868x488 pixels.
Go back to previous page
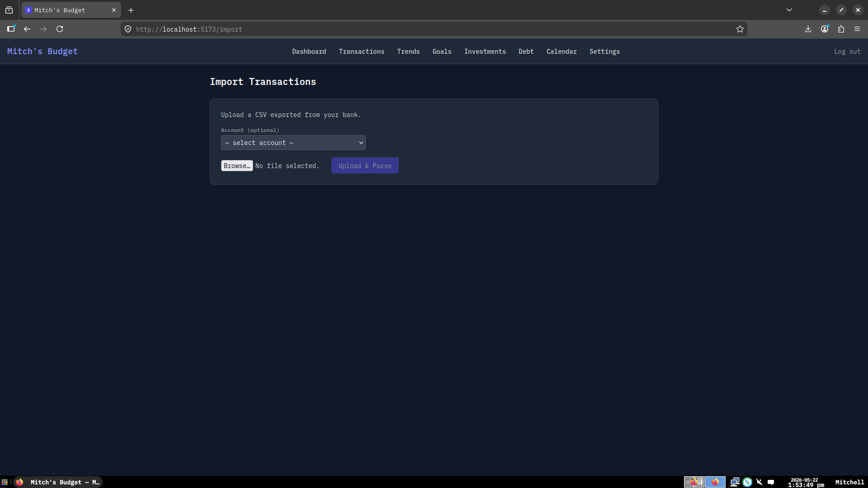[27, 29]
